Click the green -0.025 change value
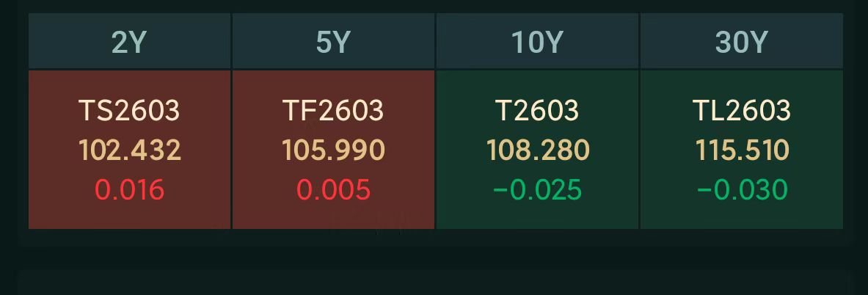 point(537,190)
